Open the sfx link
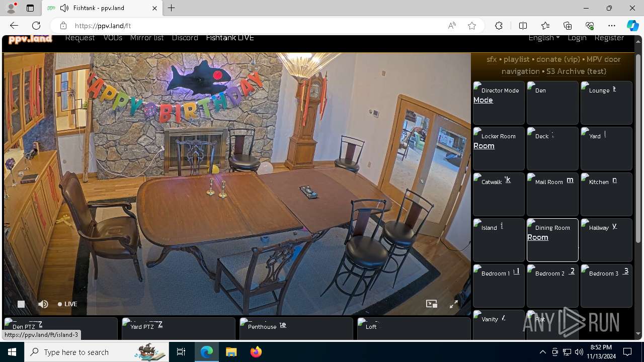 (x=492, y=59)
